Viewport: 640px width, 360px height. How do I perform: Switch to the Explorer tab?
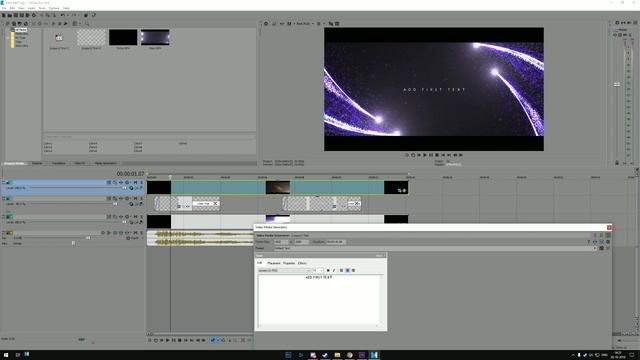37,163
